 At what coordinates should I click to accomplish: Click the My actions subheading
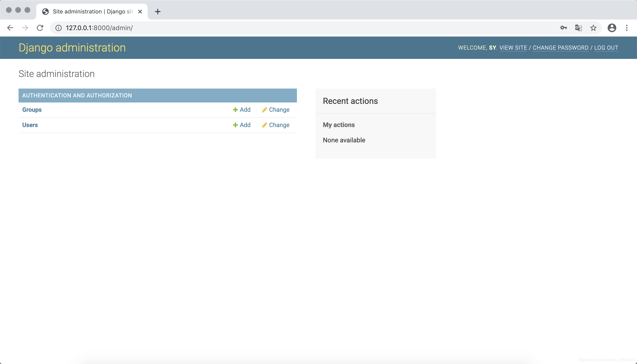tap(339, 125)
